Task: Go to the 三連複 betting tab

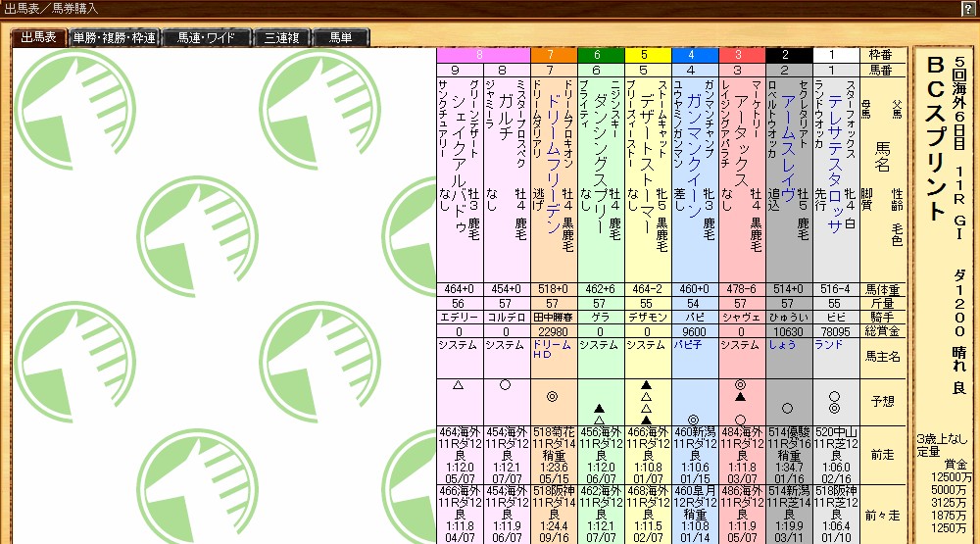Action: pyautogui.click(x=282, y=37)
